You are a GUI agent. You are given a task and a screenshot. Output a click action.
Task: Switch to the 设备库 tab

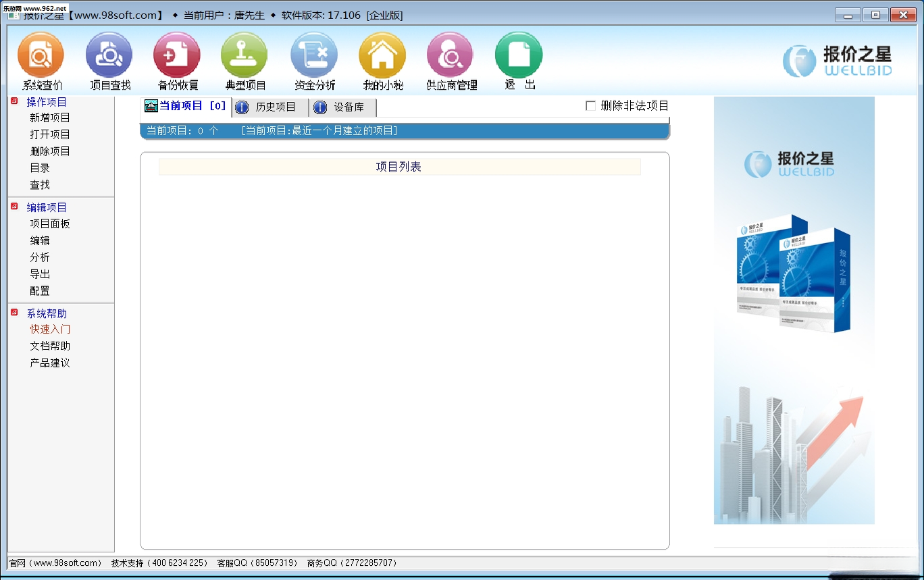344,107
